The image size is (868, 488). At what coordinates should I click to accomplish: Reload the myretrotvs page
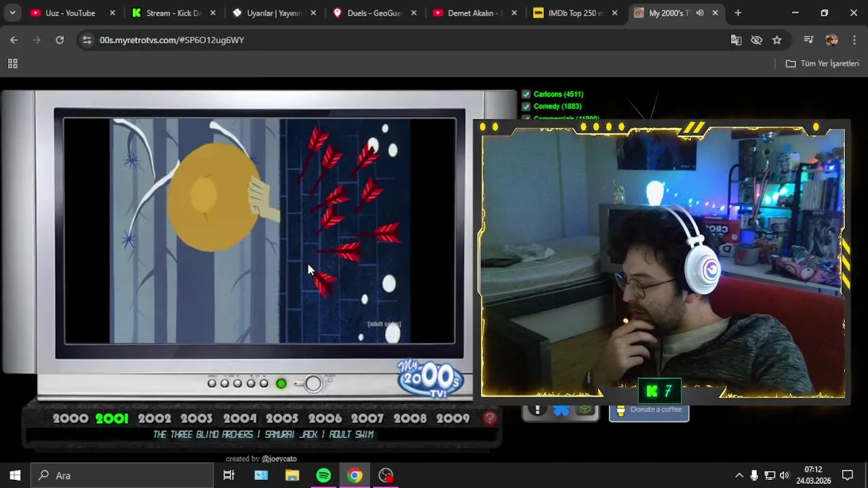point(60,40)
